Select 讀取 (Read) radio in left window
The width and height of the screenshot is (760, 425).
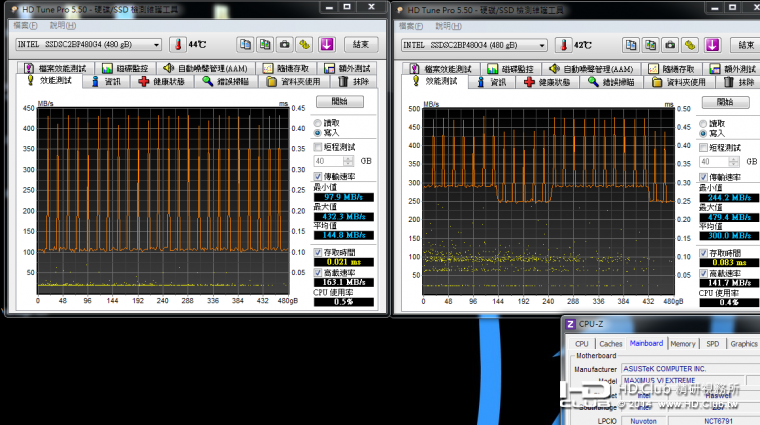click(317, 123)
